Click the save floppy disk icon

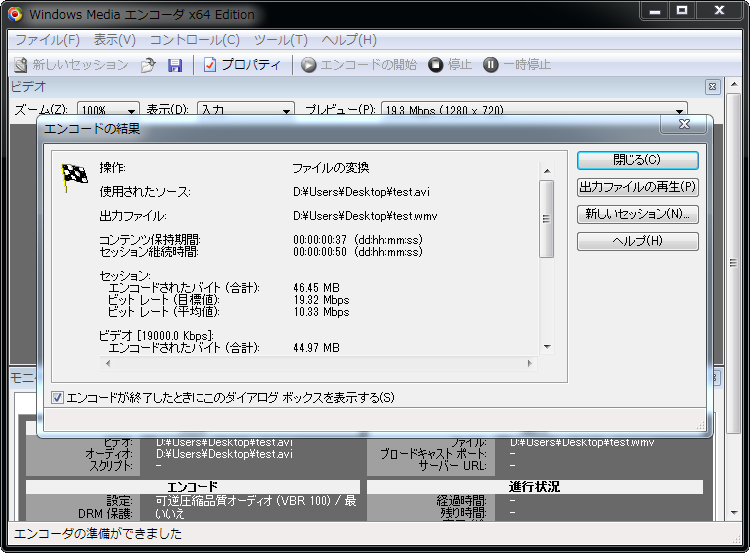tap(175, 65)
